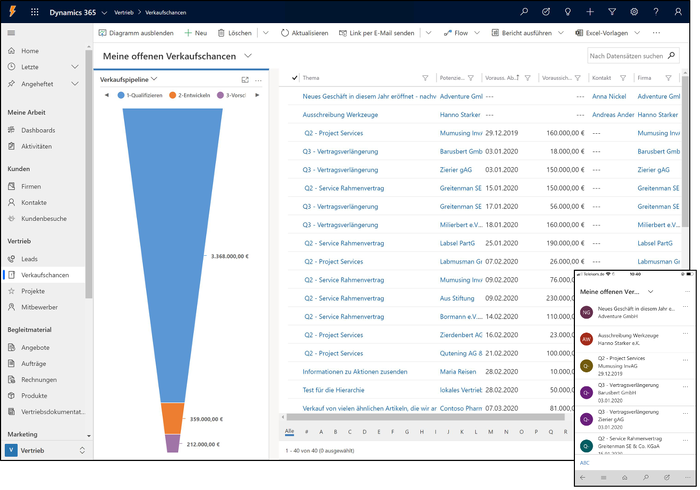
Task: Open Kontakte in the sidebar
Action: (33, 203)
